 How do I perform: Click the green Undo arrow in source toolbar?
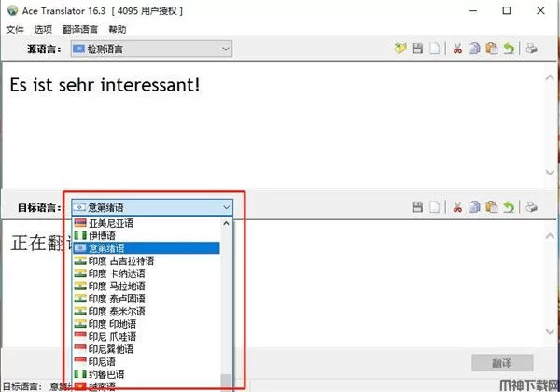(509, 49)
